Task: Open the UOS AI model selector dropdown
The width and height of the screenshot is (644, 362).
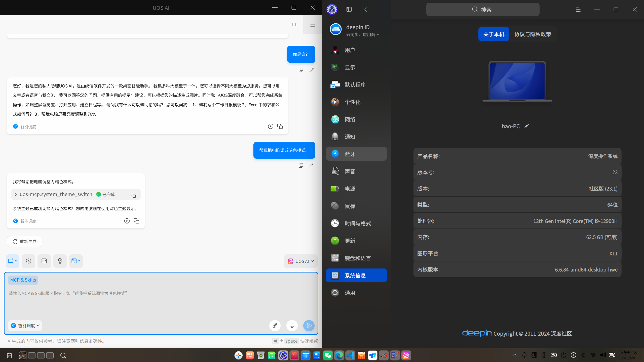Action: [x=300, y=261]
